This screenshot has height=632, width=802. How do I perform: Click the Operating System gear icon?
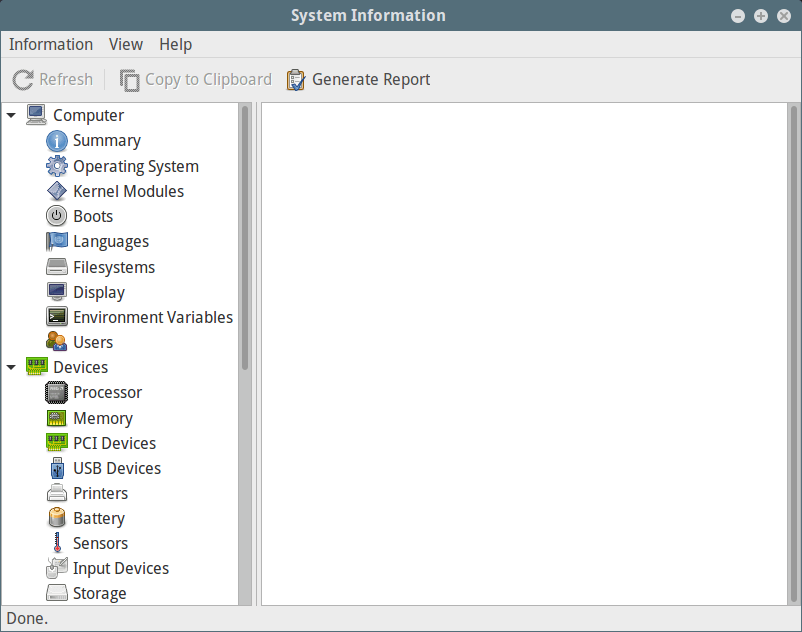pos(56,166)
